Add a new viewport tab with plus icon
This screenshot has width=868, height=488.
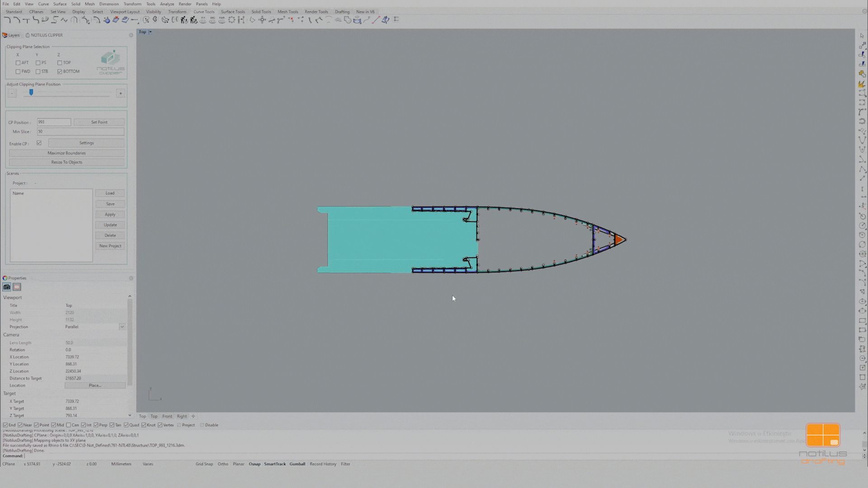pyautogui.click(x=193, y=416)
